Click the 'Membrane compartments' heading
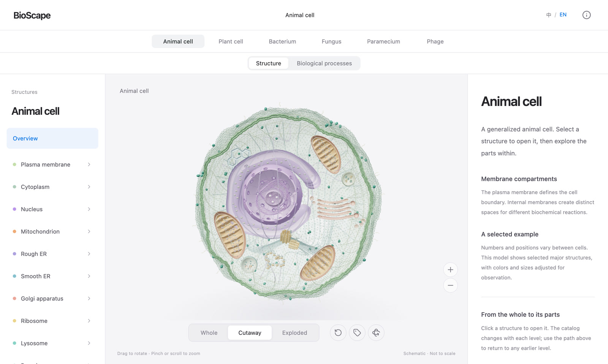 519,179
